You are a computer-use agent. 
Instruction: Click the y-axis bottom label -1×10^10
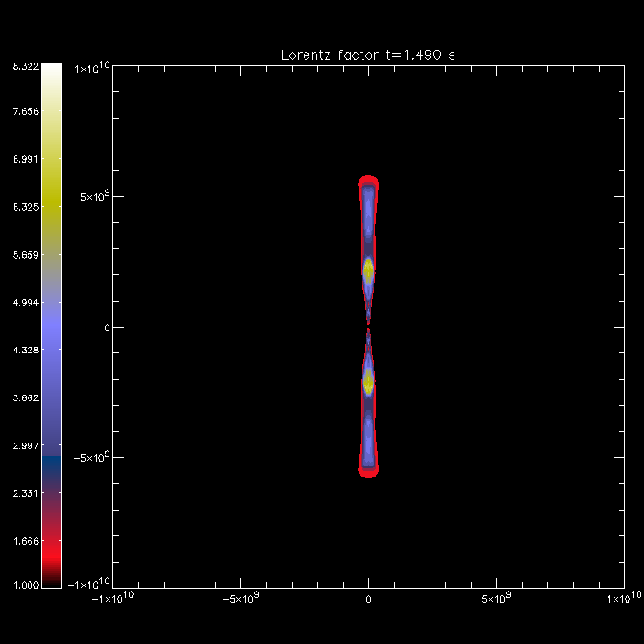pos(89,583)
